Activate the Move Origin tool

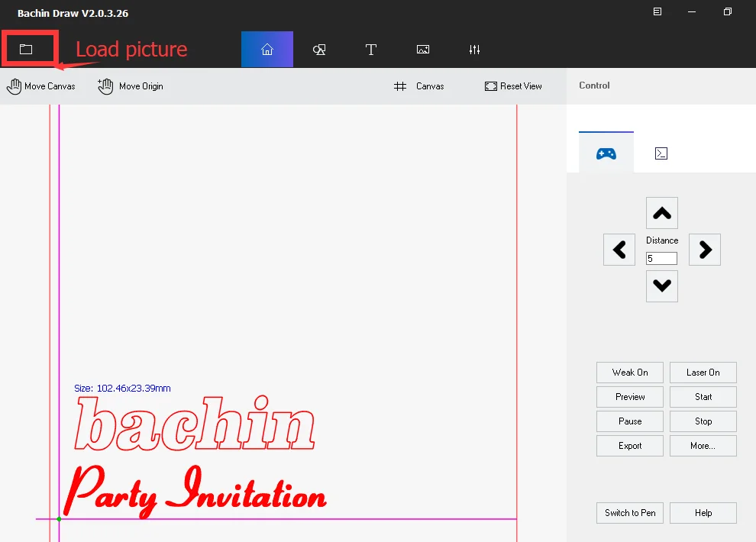coord(131,86)
